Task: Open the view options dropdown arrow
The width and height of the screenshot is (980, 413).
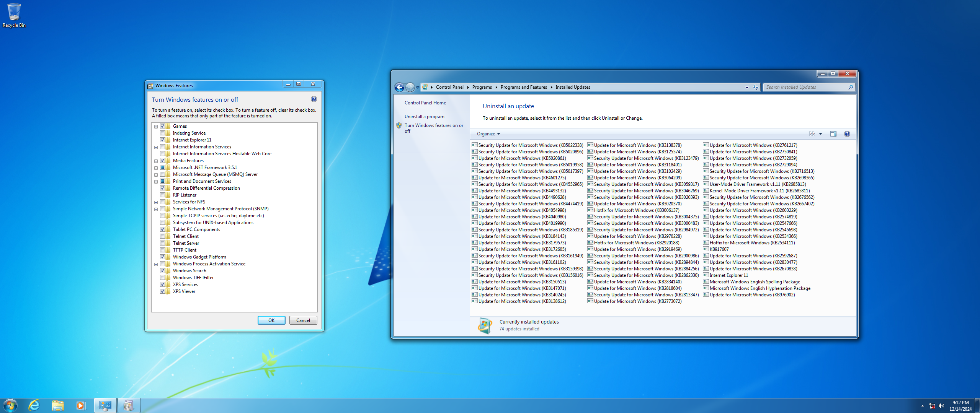Action: [x=820, y=134]
